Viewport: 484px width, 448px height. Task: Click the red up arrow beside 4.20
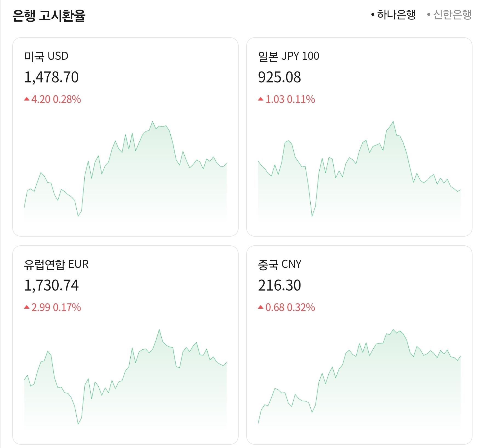27,99
